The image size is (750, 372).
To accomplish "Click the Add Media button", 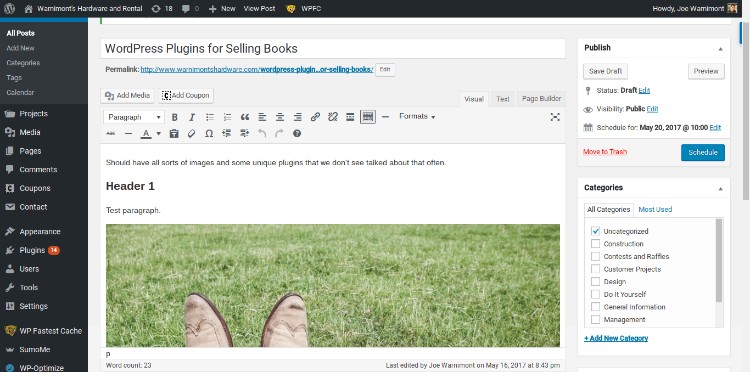I will (128, 96).
